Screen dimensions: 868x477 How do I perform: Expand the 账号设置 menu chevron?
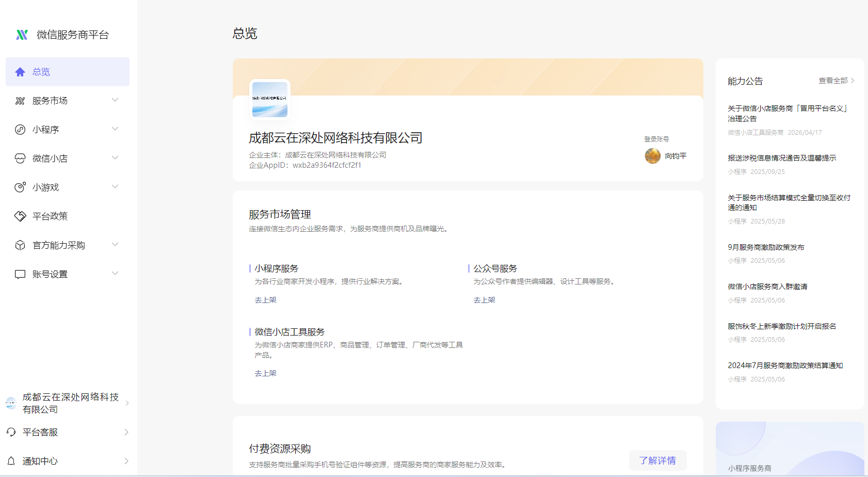(115, 274)
